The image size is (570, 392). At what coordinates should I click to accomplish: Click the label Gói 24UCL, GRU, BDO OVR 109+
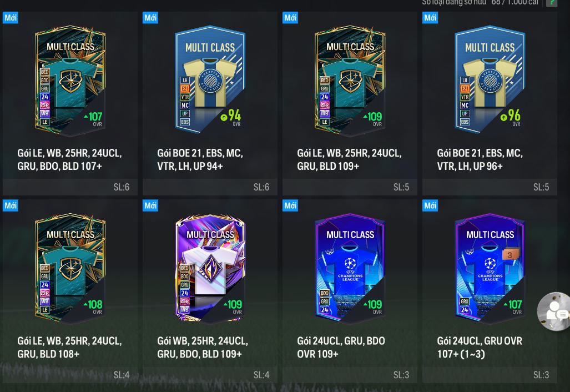click(341, 347)
